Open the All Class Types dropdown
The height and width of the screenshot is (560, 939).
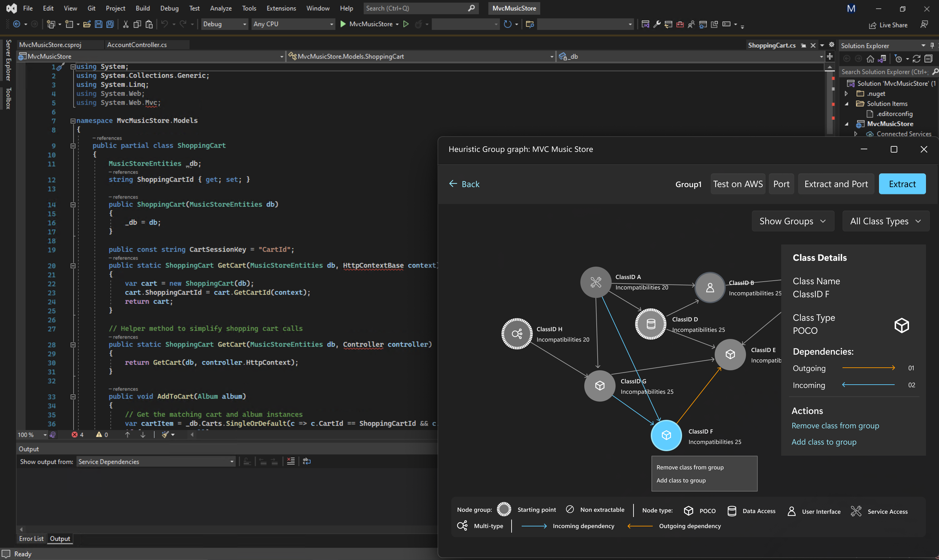click(x=885, y=221)
